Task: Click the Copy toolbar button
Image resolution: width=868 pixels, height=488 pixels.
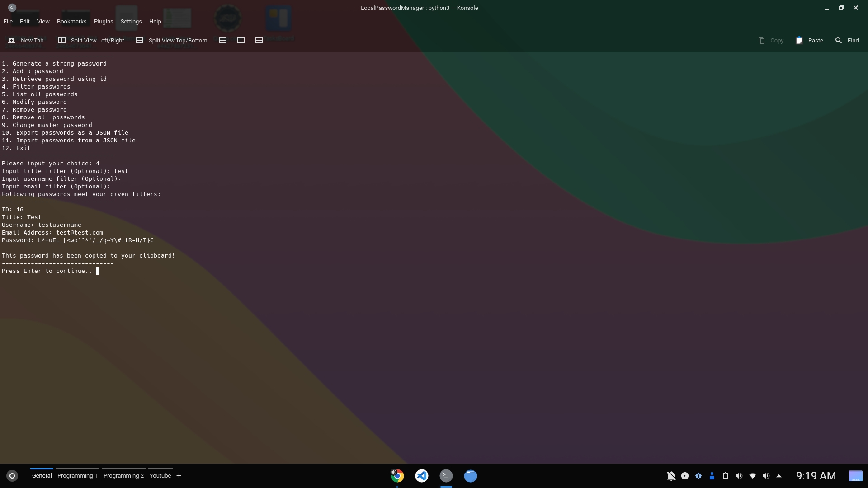Action: [x=771, y=40]
